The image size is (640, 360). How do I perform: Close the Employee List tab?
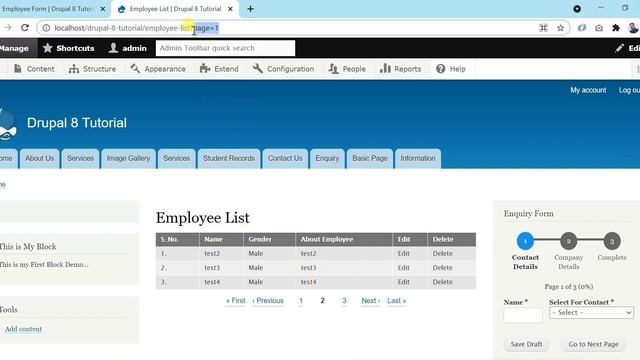click(230, 9)
